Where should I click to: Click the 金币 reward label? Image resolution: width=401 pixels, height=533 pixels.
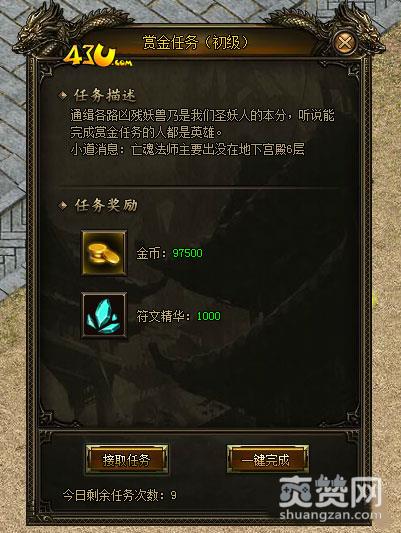click(151, 253)
